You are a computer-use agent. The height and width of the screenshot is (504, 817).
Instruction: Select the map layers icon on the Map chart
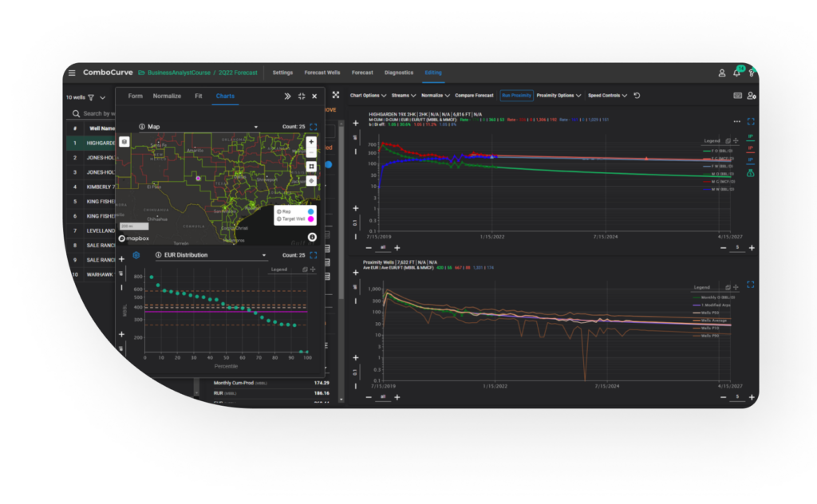pos(124,142)
